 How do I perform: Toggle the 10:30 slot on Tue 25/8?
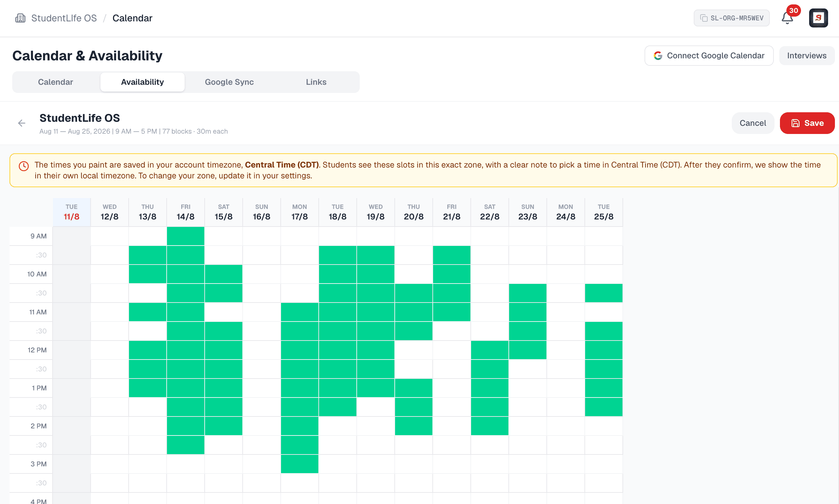(x=604, y=293)
